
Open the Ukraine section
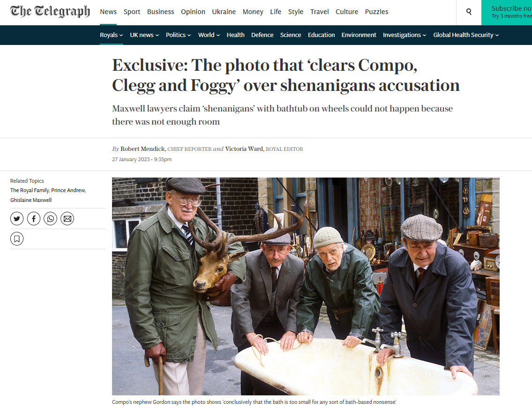[224, 12]
